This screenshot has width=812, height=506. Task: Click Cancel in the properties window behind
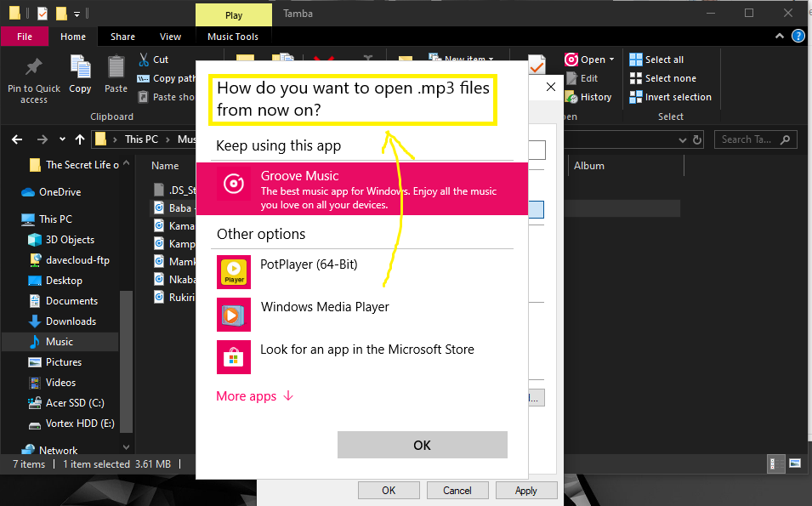pos(457,491)
